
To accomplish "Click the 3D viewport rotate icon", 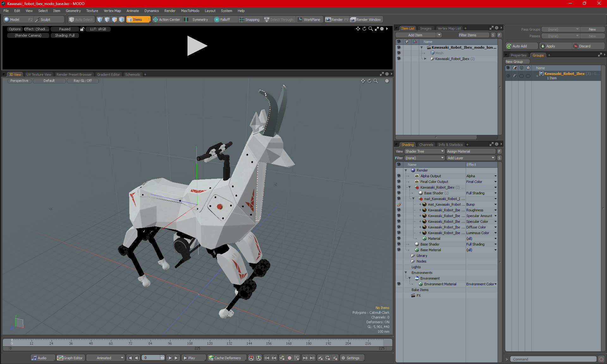I will click(x=369, y=81).
